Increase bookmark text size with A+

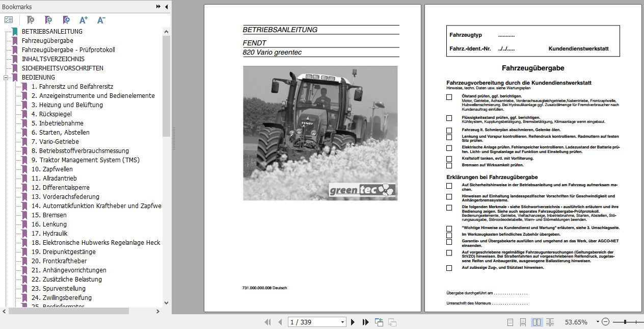84,20
